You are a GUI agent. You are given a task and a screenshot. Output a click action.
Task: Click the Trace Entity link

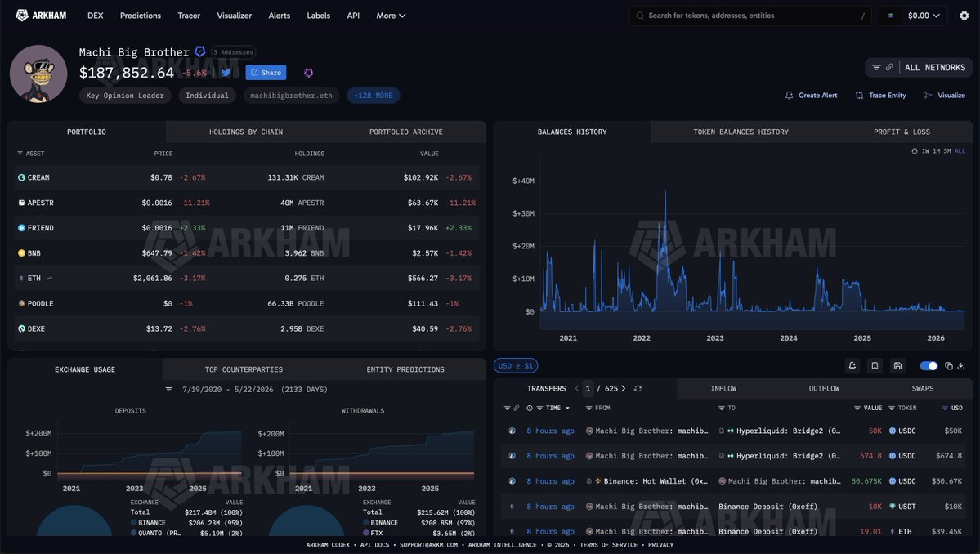pos(880,95)
